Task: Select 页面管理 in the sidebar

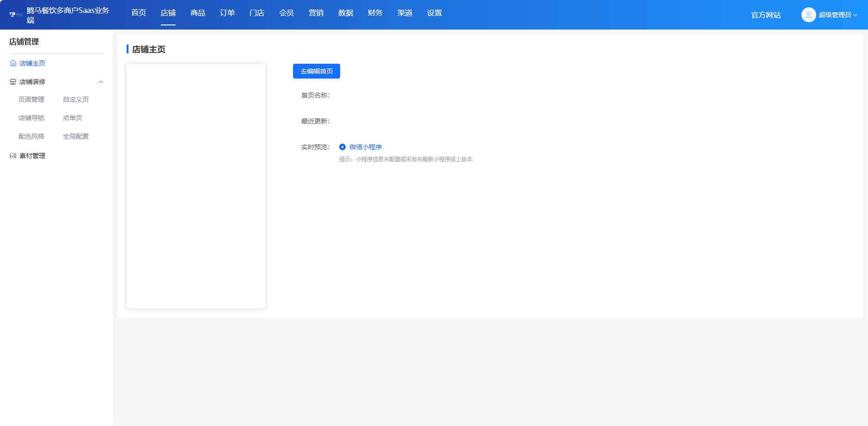Action: click(x=31, y=99)
